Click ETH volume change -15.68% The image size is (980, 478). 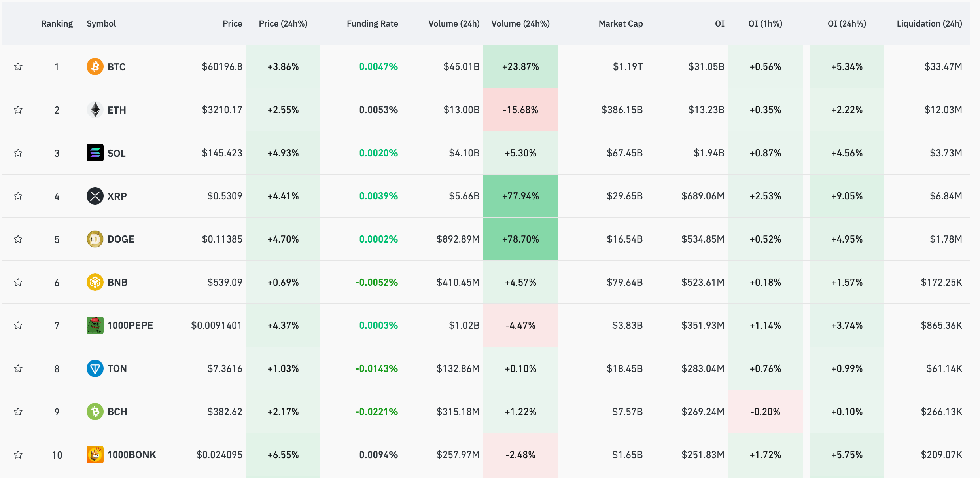[520, 110]
